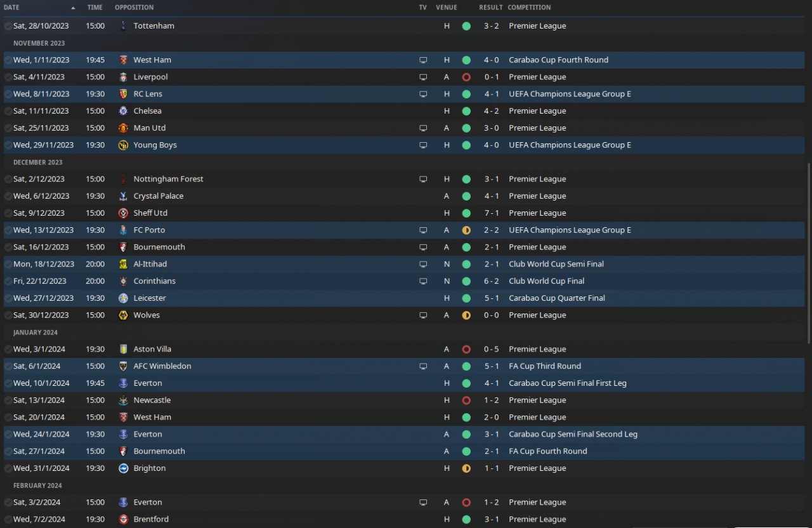The height and width of the screenshot is (528, 812).
Task: Click the orange draw indicator for FC Porto match
Action: 466,230
